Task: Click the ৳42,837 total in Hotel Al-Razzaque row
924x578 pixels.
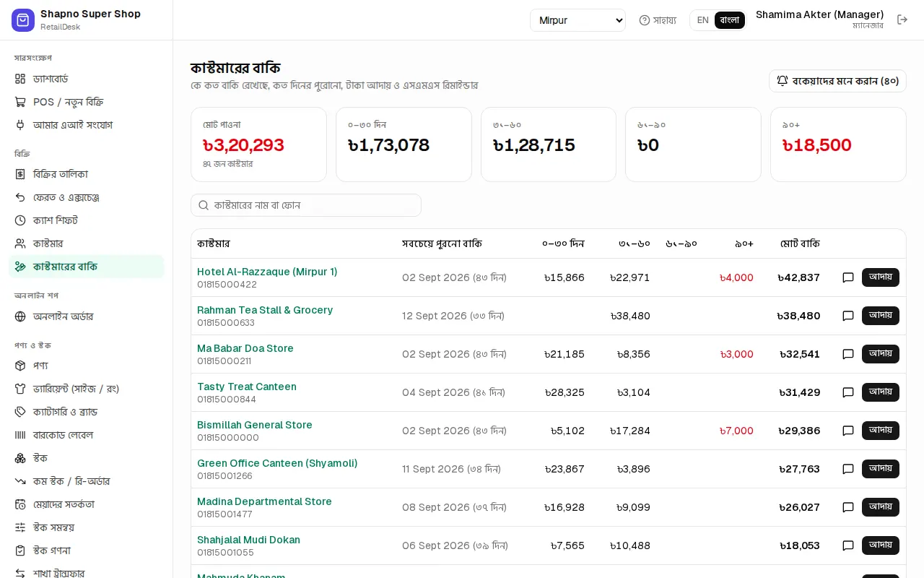Action: 799,277
